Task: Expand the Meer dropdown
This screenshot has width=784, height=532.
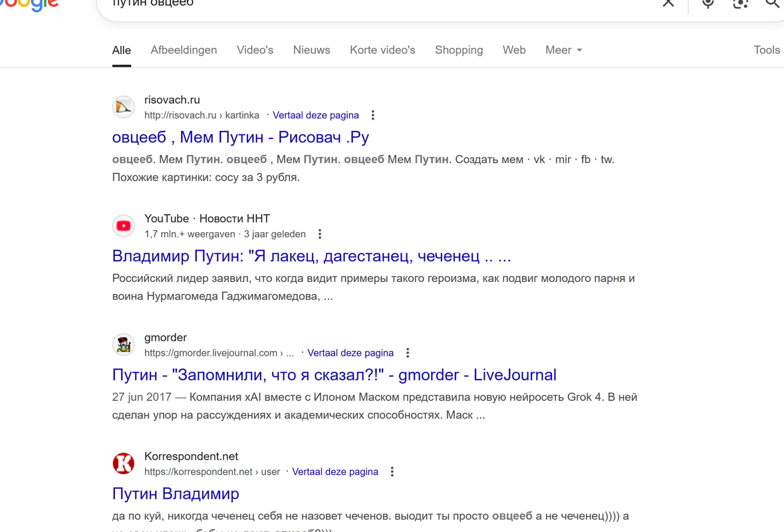Action: (x=563, y=50)
